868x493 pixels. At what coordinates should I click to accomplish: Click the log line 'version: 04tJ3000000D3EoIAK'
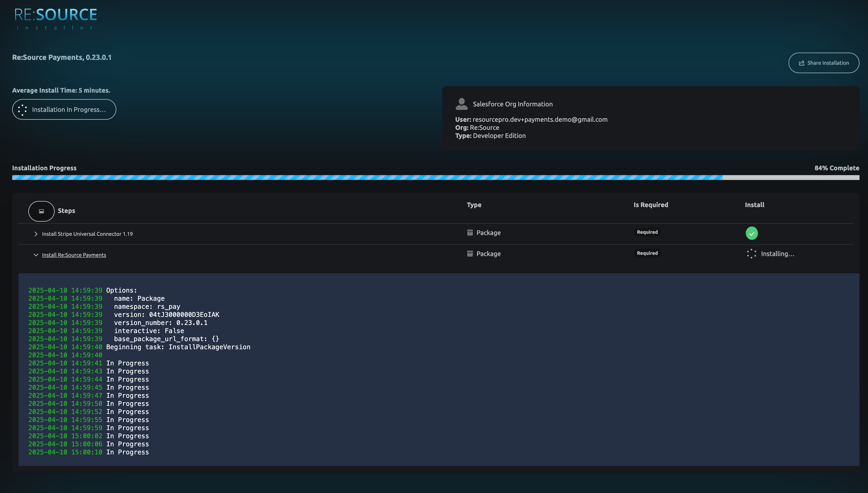[124, 315]
